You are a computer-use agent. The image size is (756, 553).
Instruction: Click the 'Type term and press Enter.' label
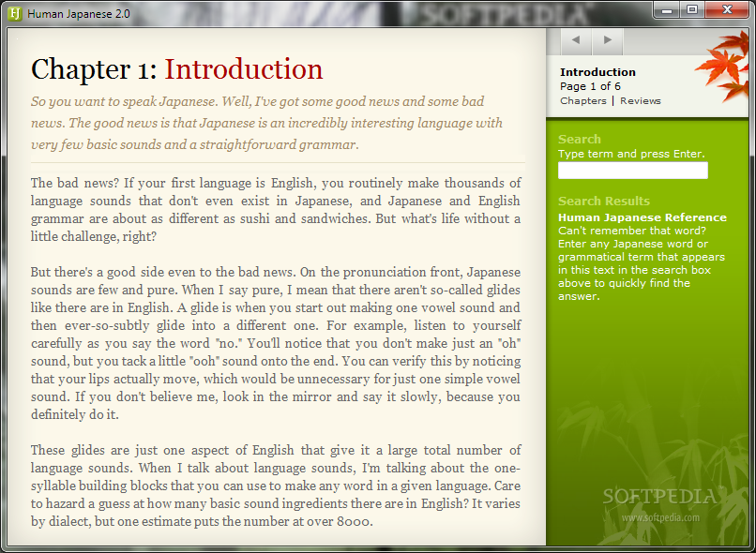pyautogui.click(x=631, y=154)
